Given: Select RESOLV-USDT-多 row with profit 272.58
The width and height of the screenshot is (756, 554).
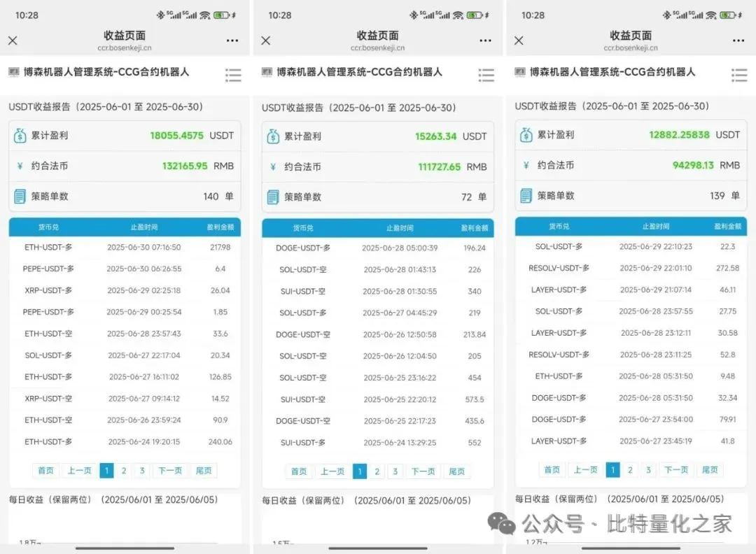Looking at the screenshot, I should (x=631, y=268).
